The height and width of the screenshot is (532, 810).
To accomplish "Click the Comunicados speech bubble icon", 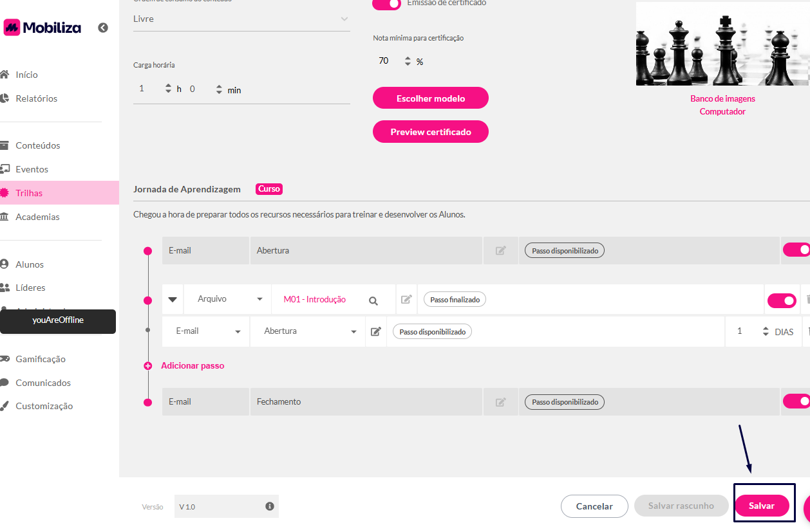I will (4, 383).
